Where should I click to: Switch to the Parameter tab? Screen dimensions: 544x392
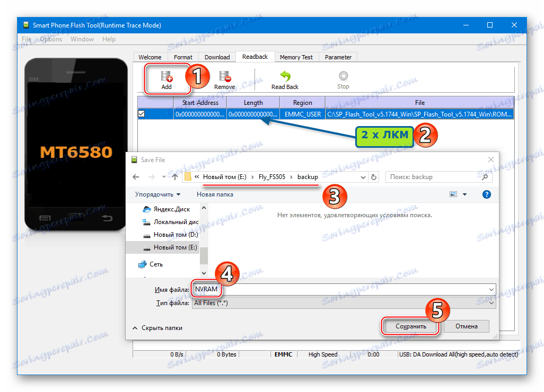coord(338,57)
